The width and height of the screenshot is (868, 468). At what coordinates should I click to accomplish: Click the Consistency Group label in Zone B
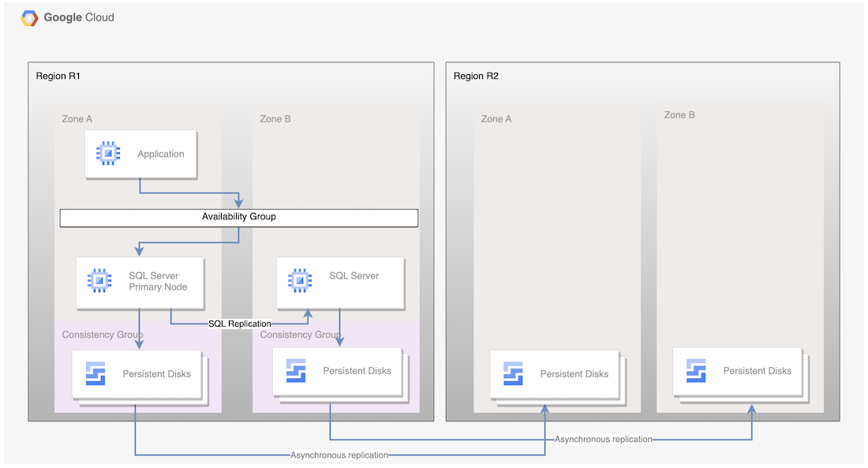point(301,334)
